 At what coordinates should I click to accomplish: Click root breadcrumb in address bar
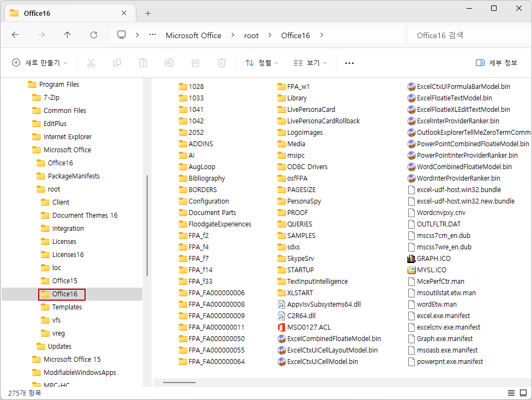(251, 35)
